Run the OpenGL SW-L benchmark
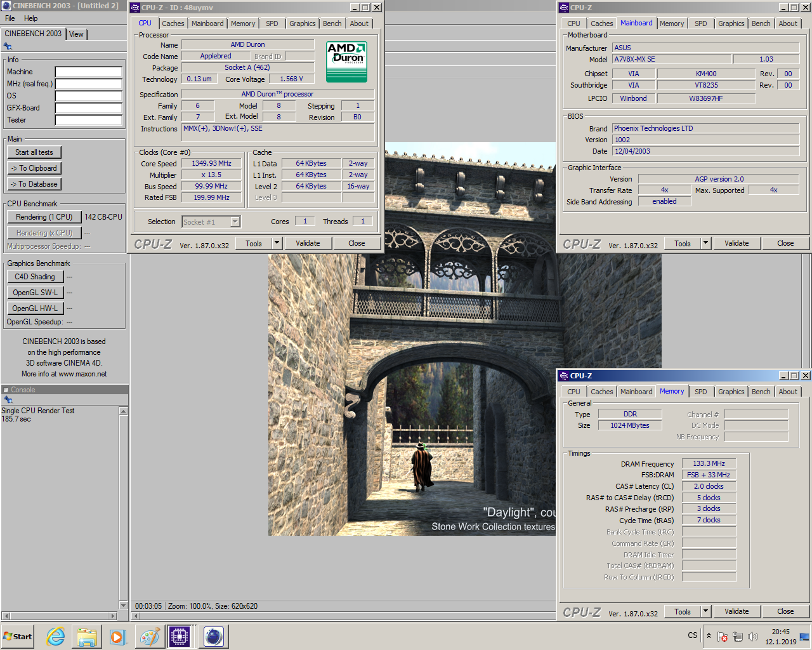 coord(35,293)
